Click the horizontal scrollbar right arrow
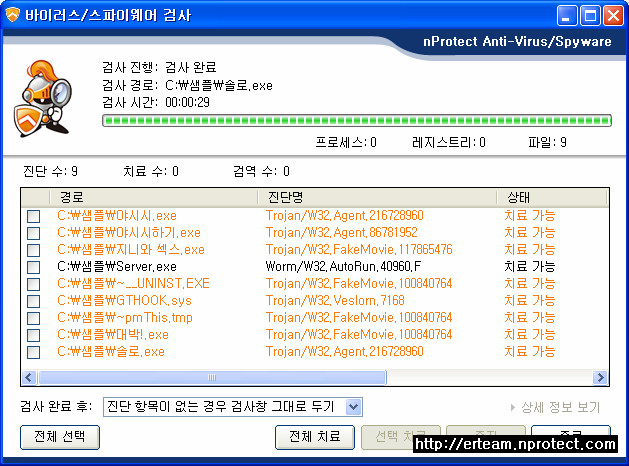The image size is (629, 466). point(601,377)
